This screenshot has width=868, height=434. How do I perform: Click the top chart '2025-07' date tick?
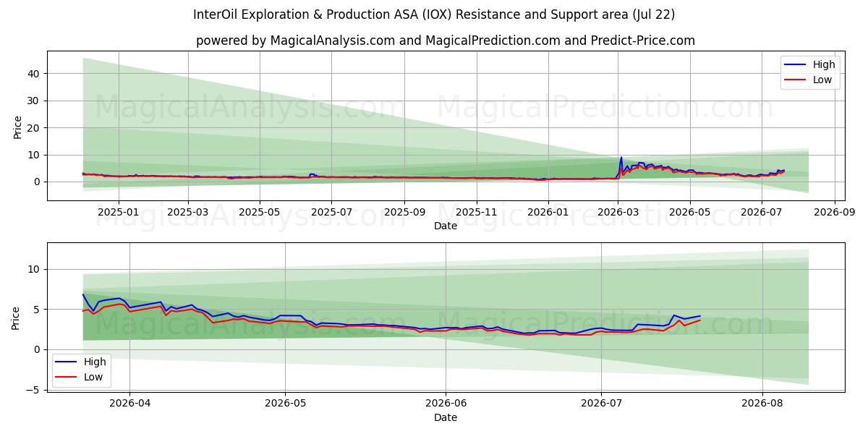tap(331, 213)
